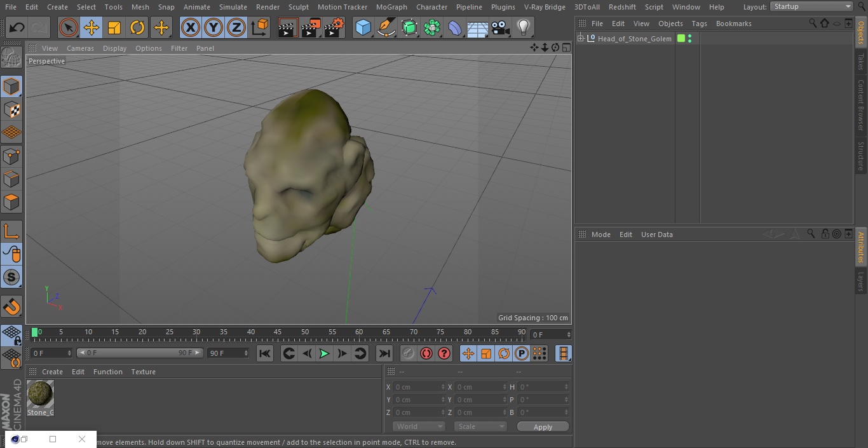The width and height of the screenshot is (868, 448).
Task: Click frame 45 on timeline ruler
Action: click(278, 332)
